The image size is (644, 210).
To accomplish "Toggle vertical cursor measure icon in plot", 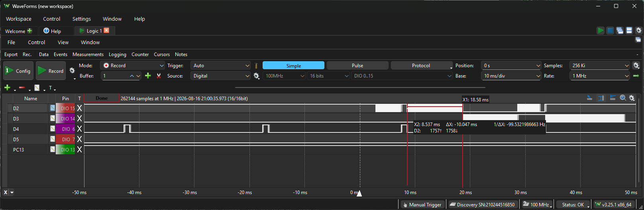I will 601,98.
